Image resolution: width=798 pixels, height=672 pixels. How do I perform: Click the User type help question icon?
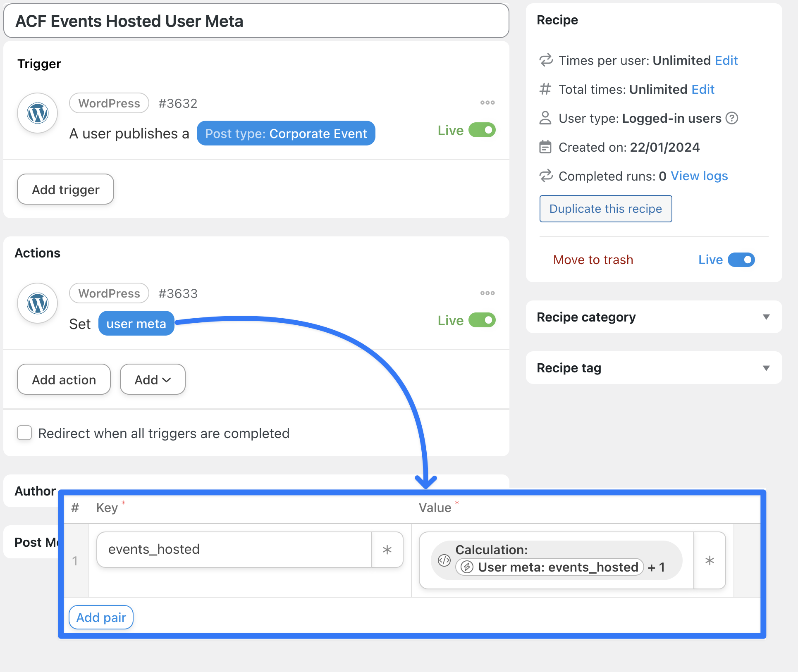[732, 118]
